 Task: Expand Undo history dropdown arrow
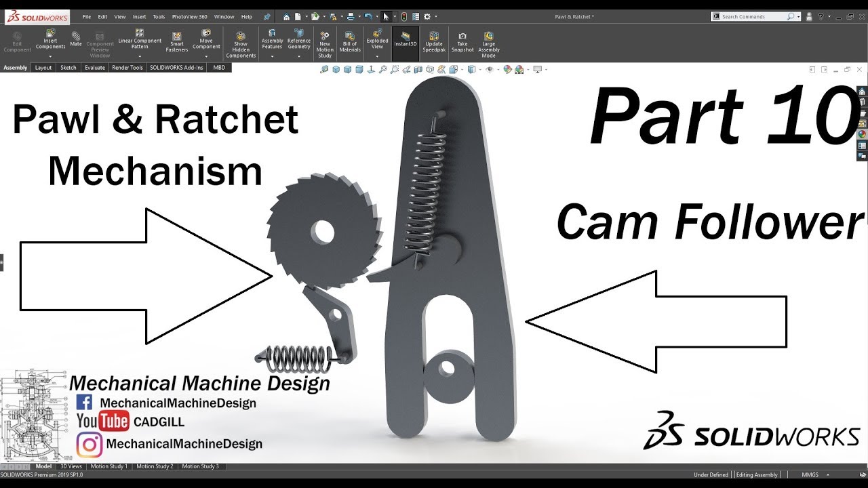point(376,16)
